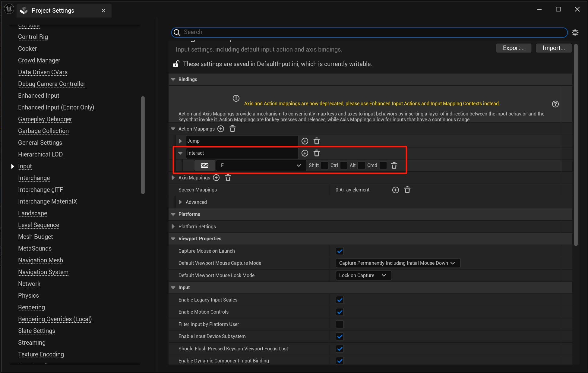Expand Platform Settings
The height and width of the screenshot is (373, 588).
pos(173,226)
